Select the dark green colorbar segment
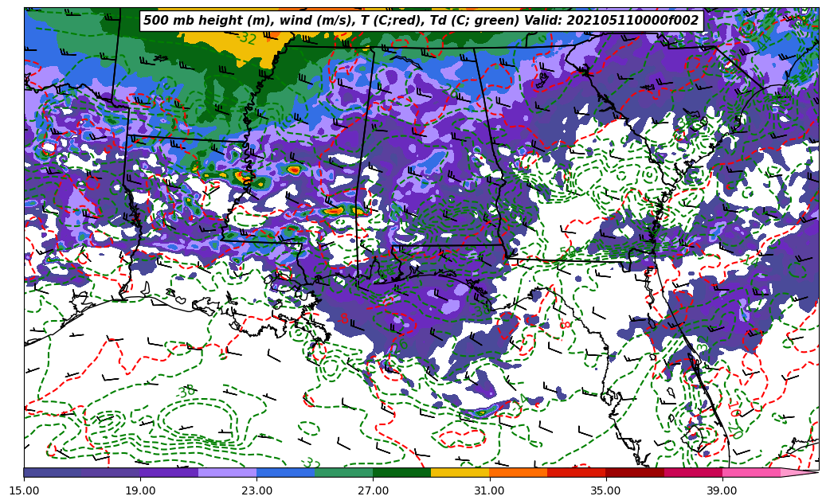 coord(401,472)
